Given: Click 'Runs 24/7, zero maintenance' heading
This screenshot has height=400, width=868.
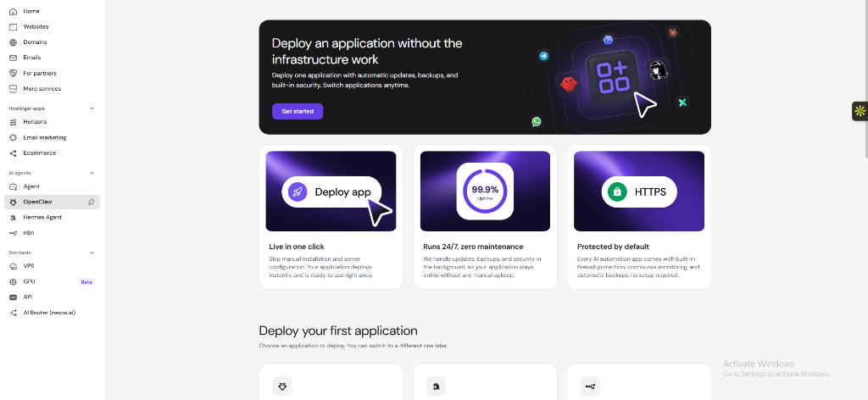Looking at the screenshot, I should tap(473, 247).
